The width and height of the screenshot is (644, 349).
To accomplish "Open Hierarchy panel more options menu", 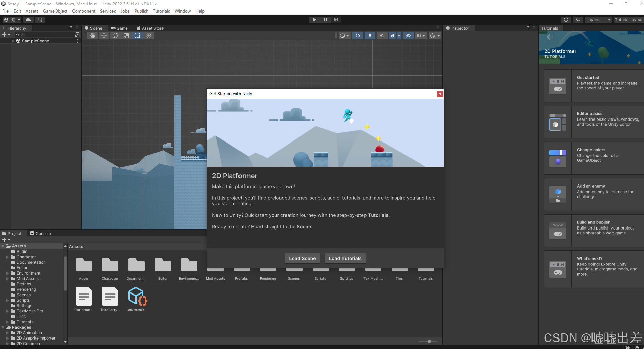I will point(77,28).
